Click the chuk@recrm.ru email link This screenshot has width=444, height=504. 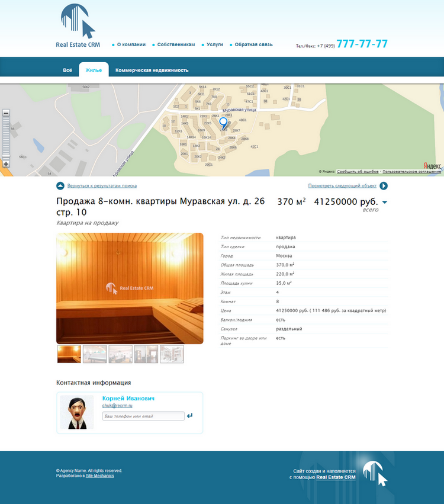(x=117, y=406)
